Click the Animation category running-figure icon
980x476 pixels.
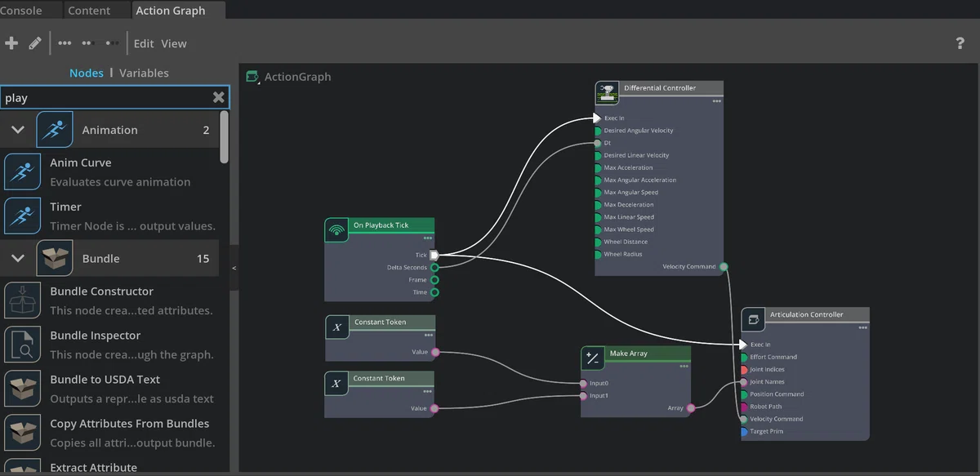[55, 130]
